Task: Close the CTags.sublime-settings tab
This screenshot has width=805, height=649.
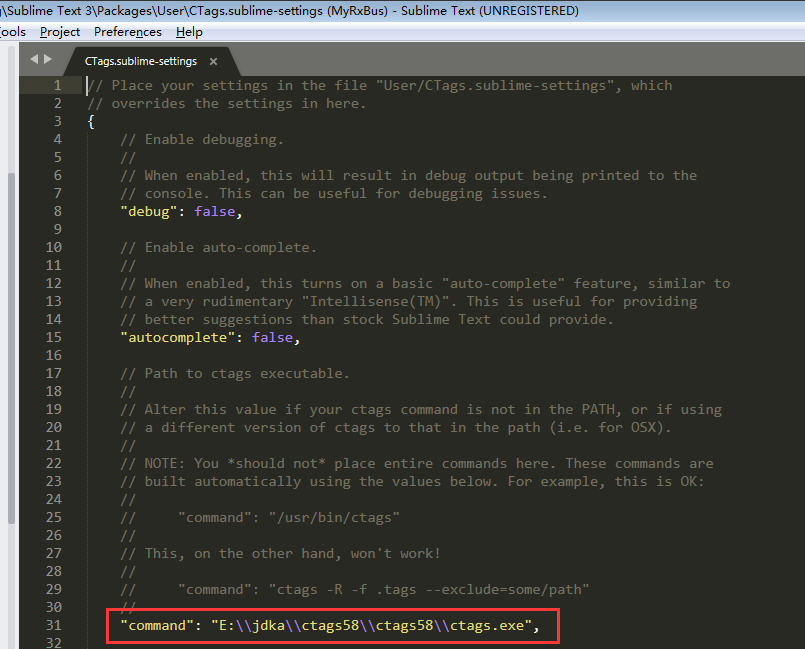Action: [x=214, y=62]
